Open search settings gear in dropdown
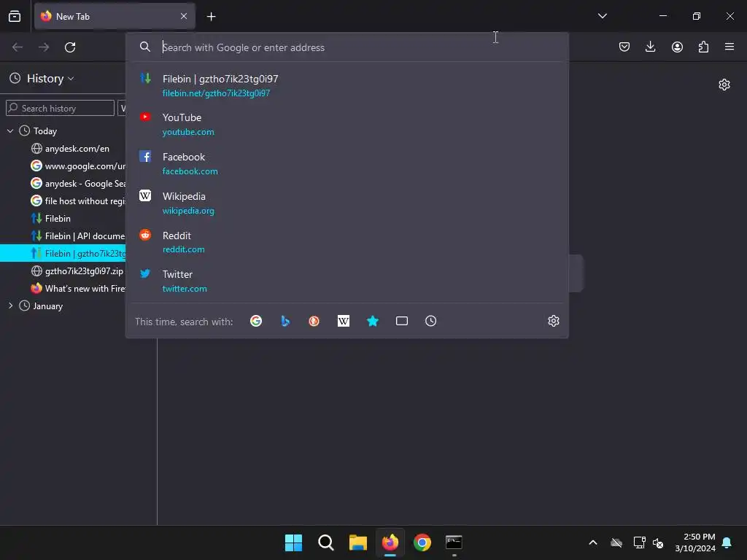The height and width of the screenshot is (560, 747). tap(553, 321)
